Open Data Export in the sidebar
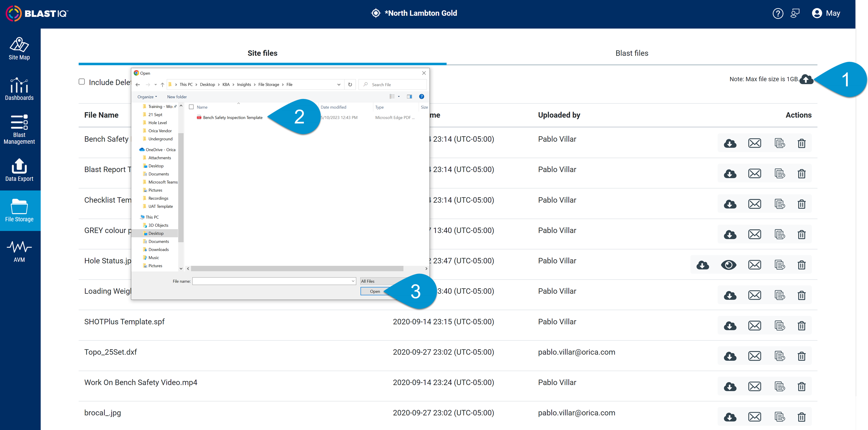The height and width of the screenshot is (430, 868). click(19, 170)
